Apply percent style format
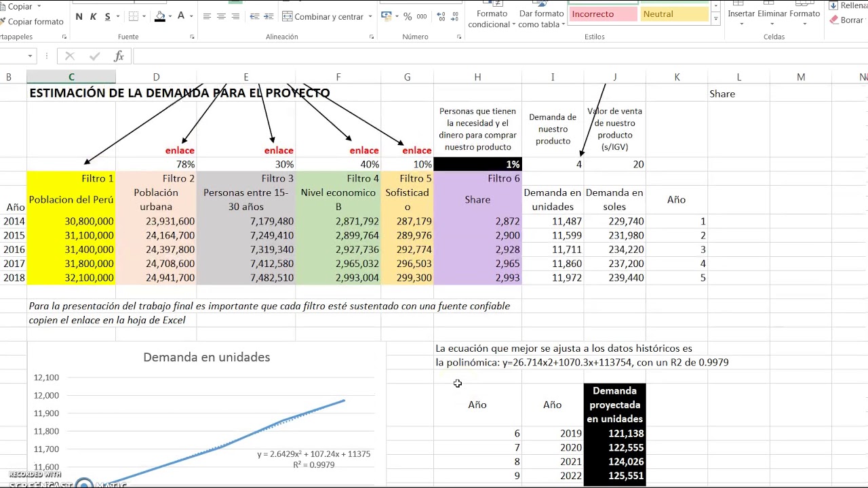Image resolution: width=868 pixels, height=488 pixels. [408, 16]
